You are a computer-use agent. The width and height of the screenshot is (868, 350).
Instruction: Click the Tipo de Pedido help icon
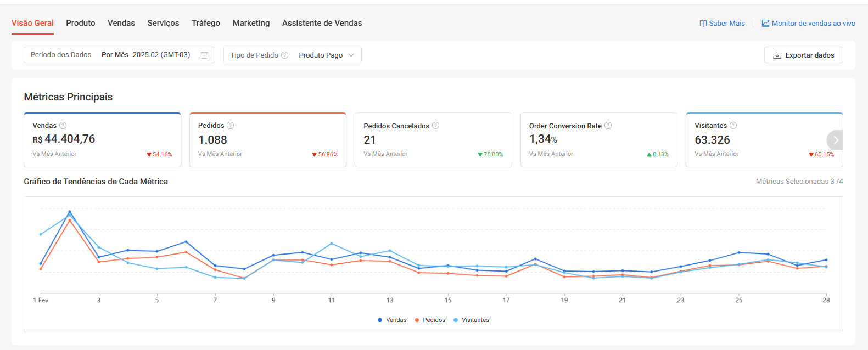(285, 55)
